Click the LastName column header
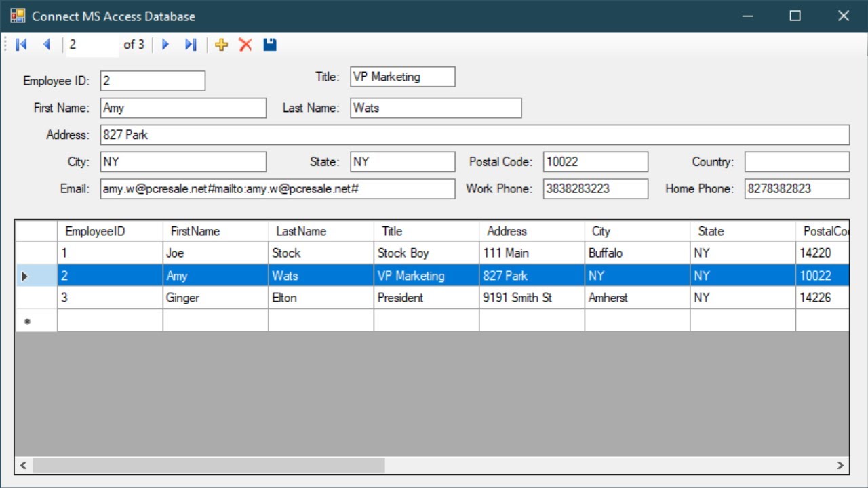 [x=321, y=231]
